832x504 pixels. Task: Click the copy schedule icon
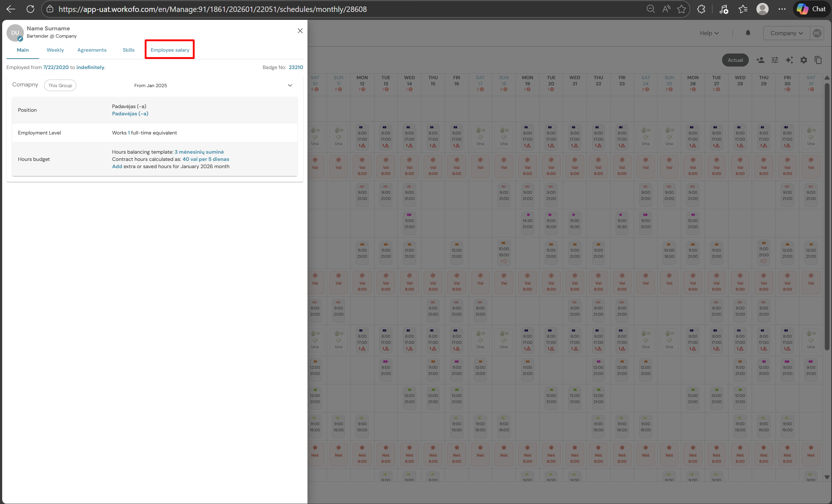[818, 60]
